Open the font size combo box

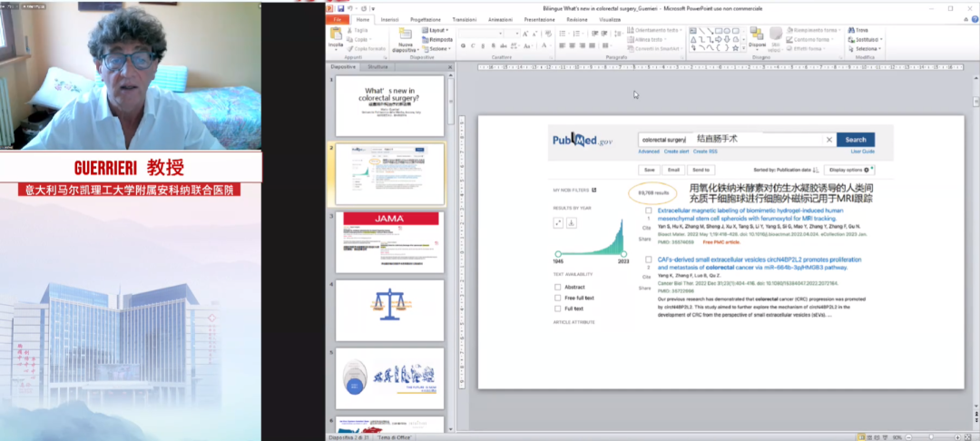pos(512,33)
